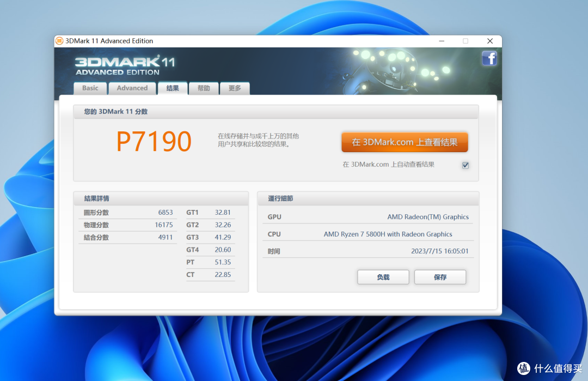Click the 結果詳情 panel header

coord(161,198)
